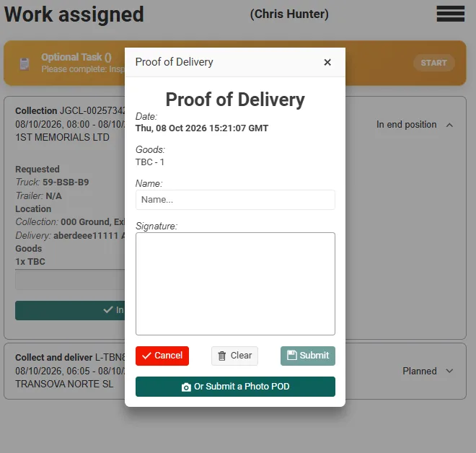Click the dialog title bar text

point(175,62)
